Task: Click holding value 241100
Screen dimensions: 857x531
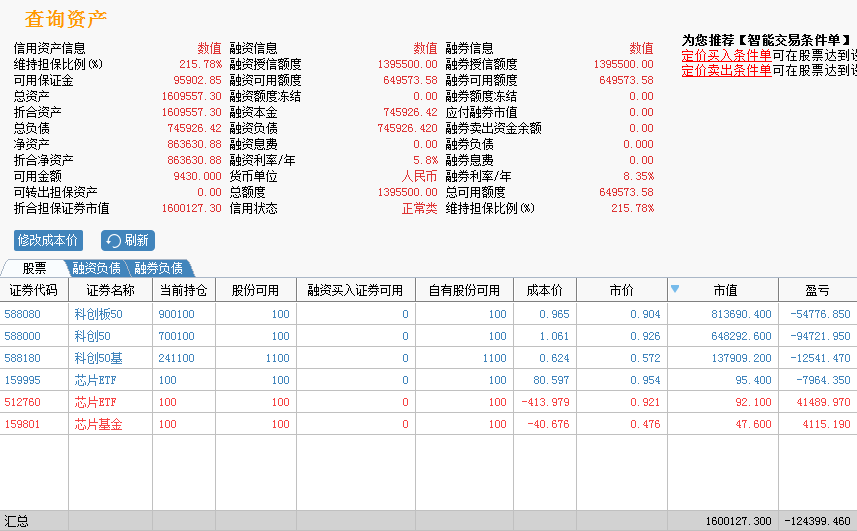Action: point(176,358)
